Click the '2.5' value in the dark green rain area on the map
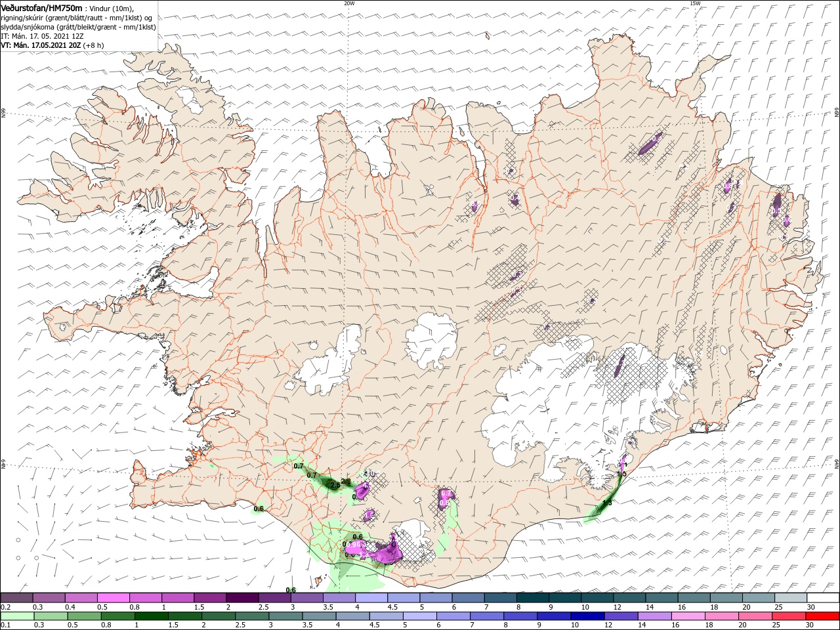 335,485
